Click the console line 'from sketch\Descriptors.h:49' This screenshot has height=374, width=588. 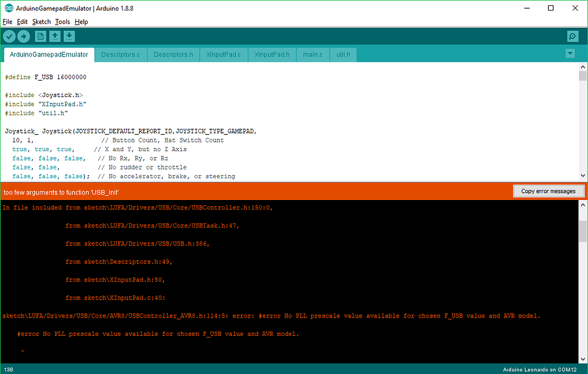tap(119, 262)
